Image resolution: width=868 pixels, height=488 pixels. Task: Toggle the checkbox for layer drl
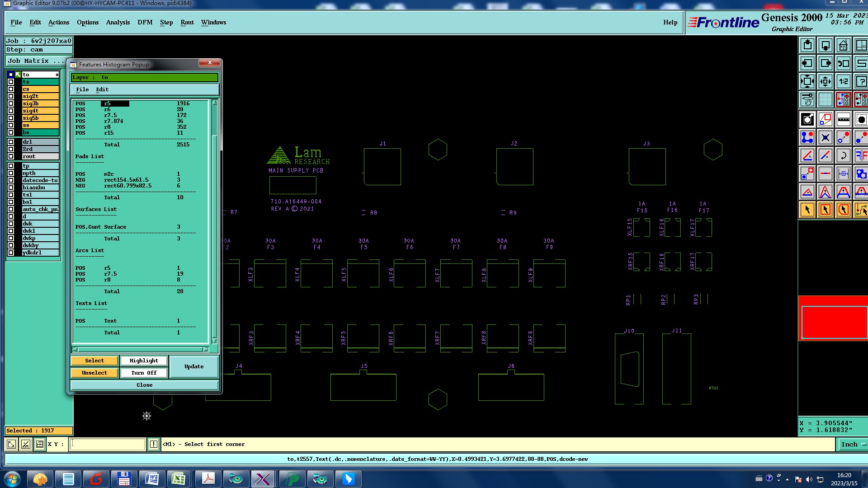point(11,142)
